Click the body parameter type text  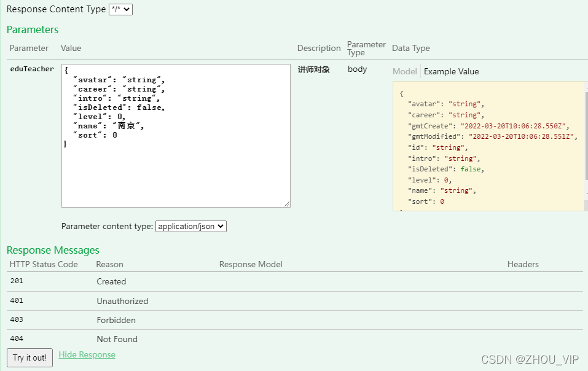click(357, 69)
